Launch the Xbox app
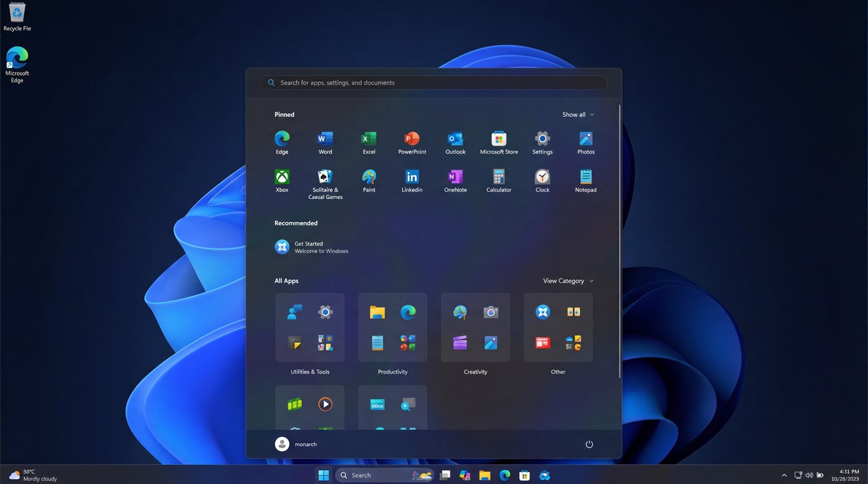This screenshot has width=868, height=484. coord(281,180)
